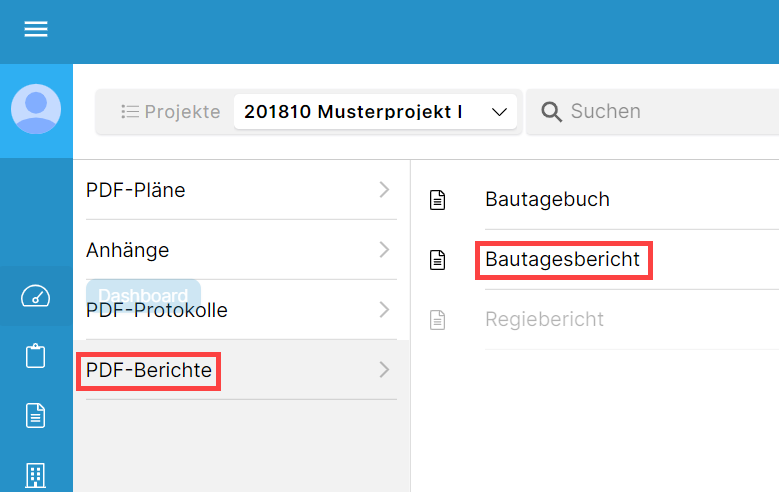
Task: Click the magnifier search icon
Action: point(551,111)
